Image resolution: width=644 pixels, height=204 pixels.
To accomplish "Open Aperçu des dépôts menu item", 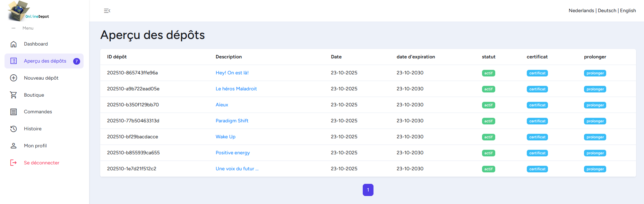I will [x=45, y=61].
